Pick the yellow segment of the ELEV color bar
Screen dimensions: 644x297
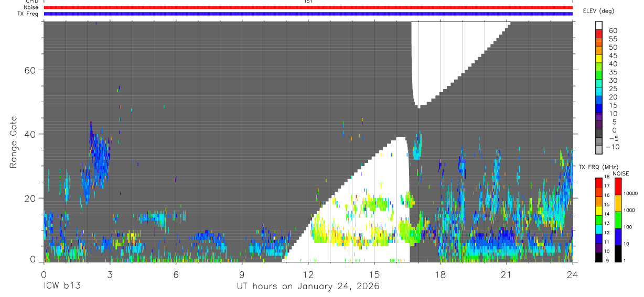(599, 58)
